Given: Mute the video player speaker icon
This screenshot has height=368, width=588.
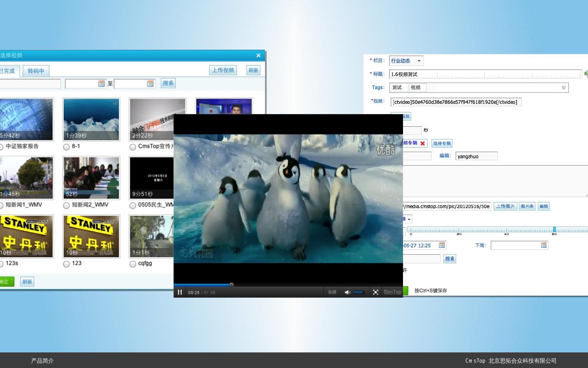Looking at the screenshot, I should (x=347, y=292).
